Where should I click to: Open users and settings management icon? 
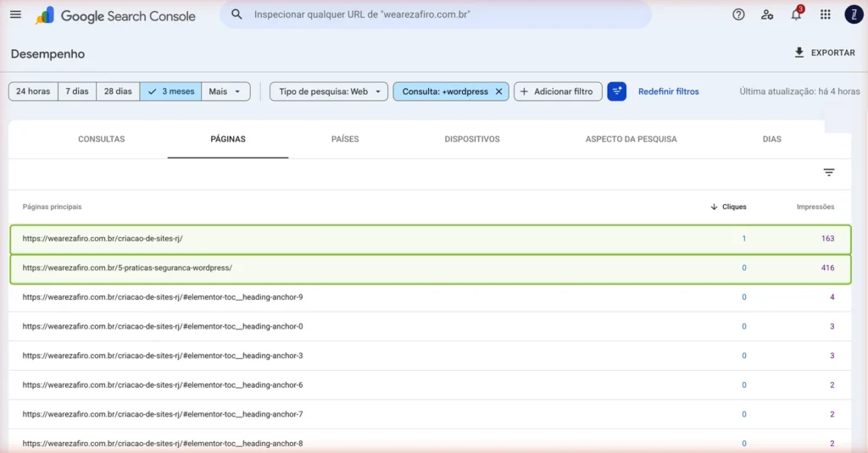pyautogui.click(x=767, y=15)
